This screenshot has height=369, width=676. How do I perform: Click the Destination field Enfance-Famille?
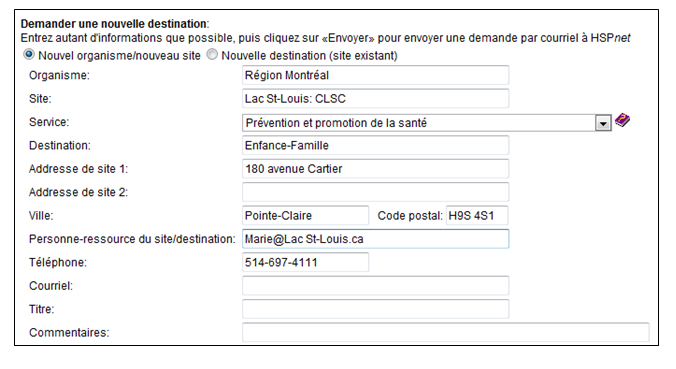pos(376,145)
